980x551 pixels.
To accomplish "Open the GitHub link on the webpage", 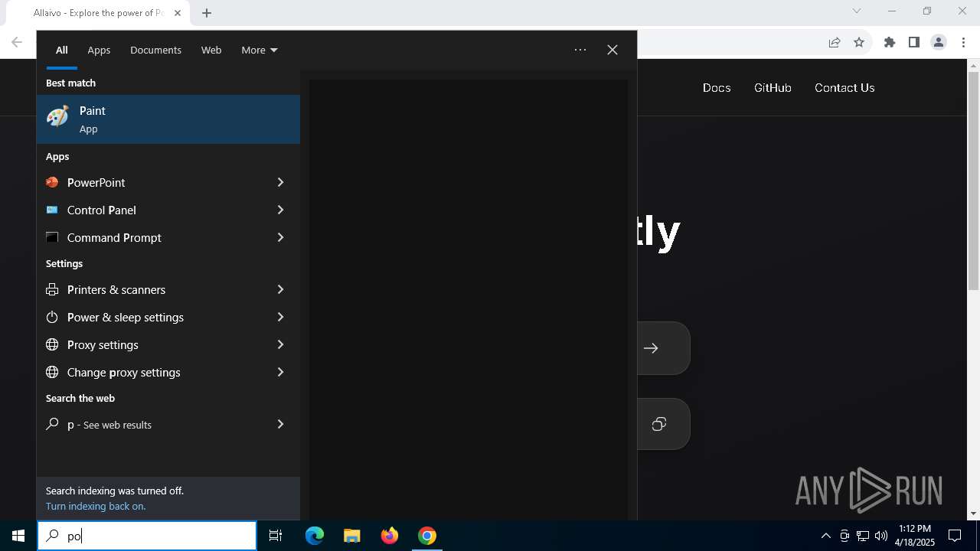I will click(x=773, y=88).
